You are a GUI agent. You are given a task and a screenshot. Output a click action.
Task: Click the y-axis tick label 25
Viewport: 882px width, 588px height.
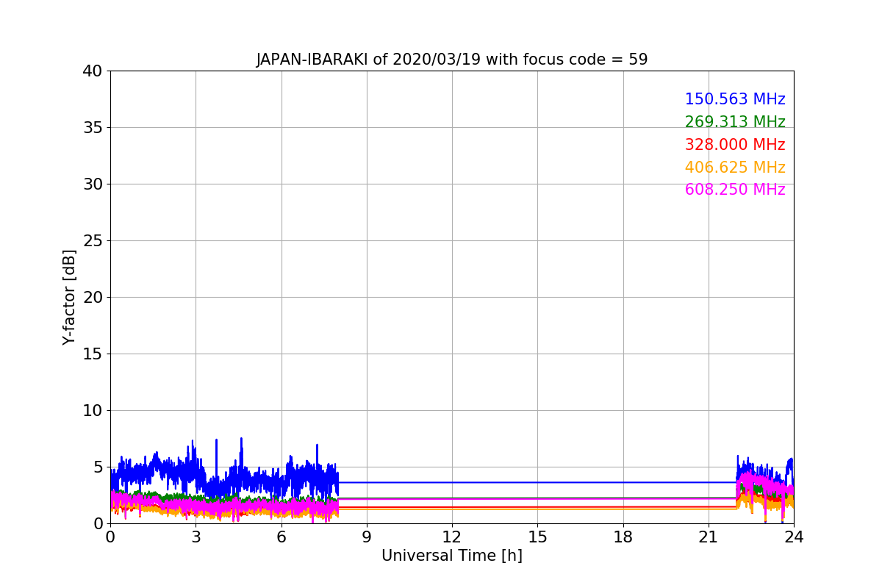[93, 241]
